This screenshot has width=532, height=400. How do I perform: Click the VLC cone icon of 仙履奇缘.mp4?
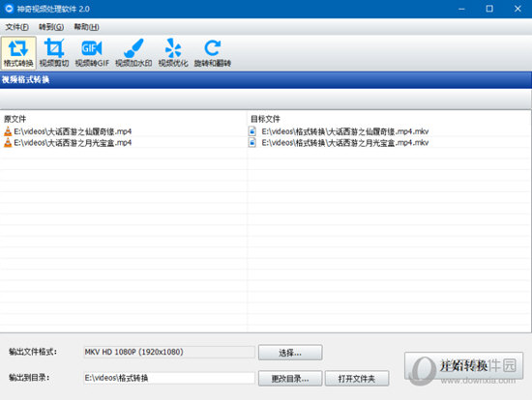point(8,131)
